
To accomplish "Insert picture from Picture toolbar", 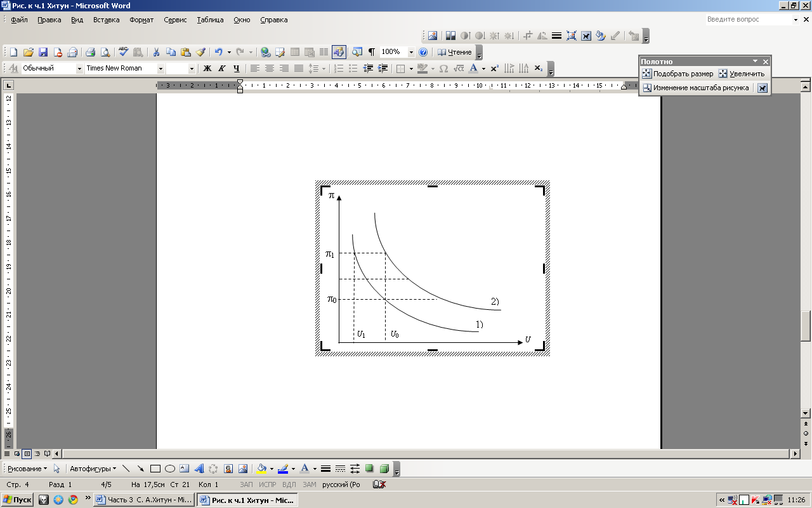I will click(x=433, y=36).
